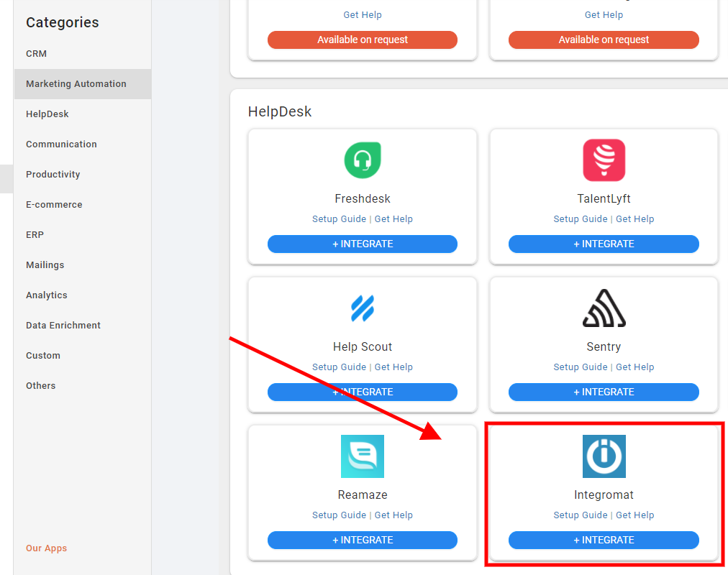Screen dimensions: 728x575
Task: Open Reamaze Get Help link
Action: coord(393,515)
